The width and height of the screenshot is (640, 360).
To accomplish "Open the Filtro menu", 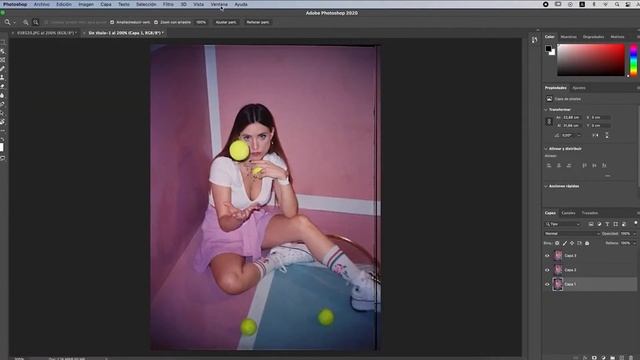I will (x=168, y=4).
